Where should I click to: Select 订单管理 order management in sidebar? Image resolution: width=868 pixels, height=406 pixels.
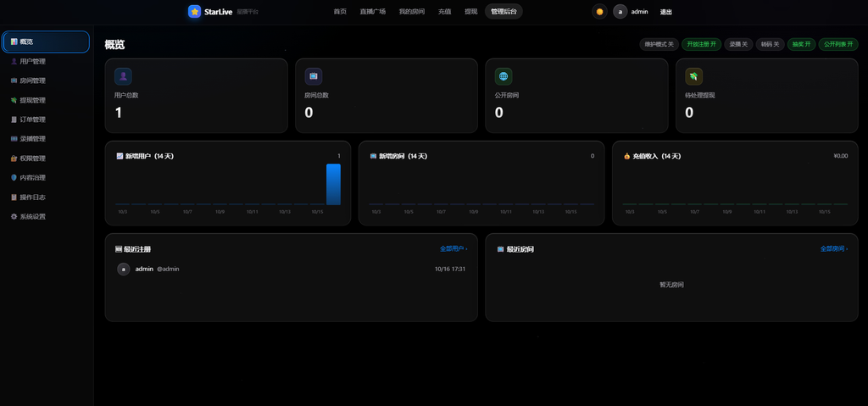pos(46,120)
